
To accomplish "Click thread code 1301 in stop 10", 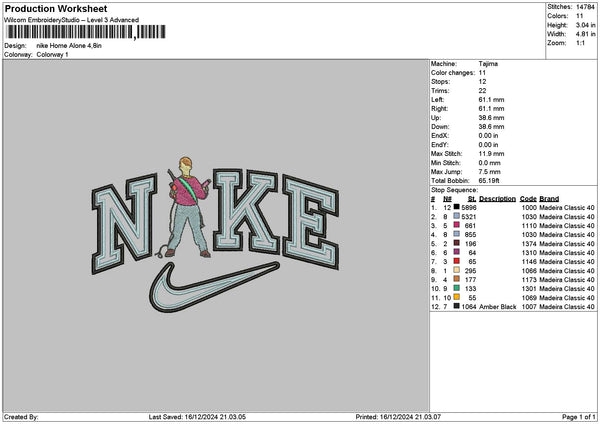I will point(529,289).
